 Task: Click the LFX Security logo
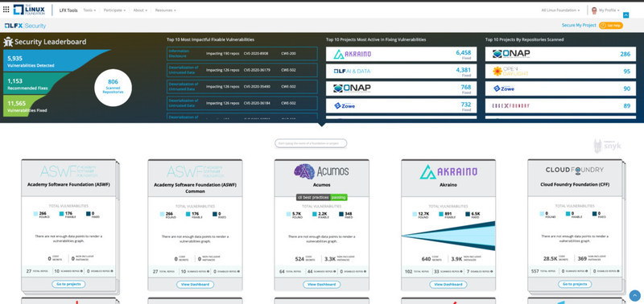click(26, 26)
